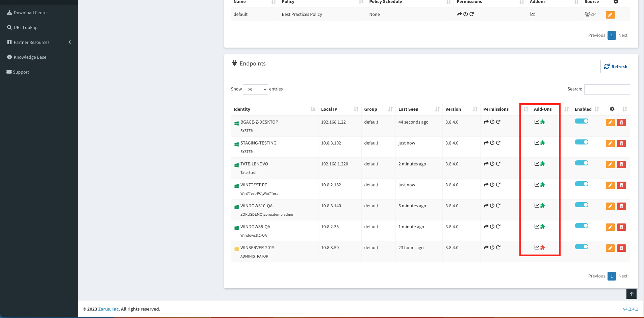Delete the WINSERVER-2019 endpoint
The width and height of the screenshot is (644, 318).
(x=621, y=248)
